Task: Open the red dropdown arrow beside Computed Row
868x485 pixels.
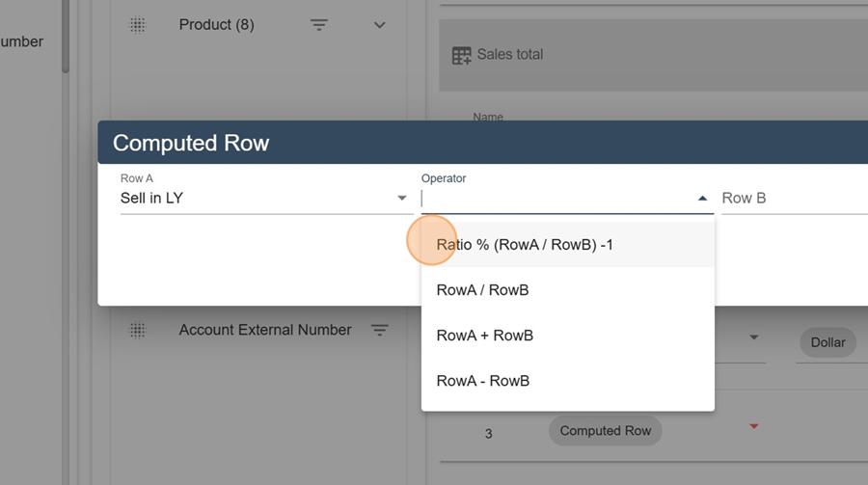Action: pyautogui.click(x=753, y=426)
